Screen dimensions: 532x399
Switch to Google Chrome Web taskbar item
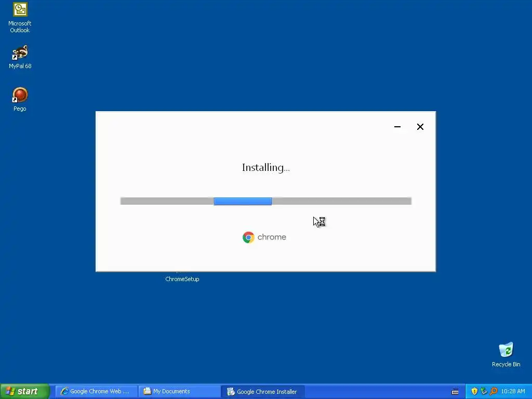(96, 391)
